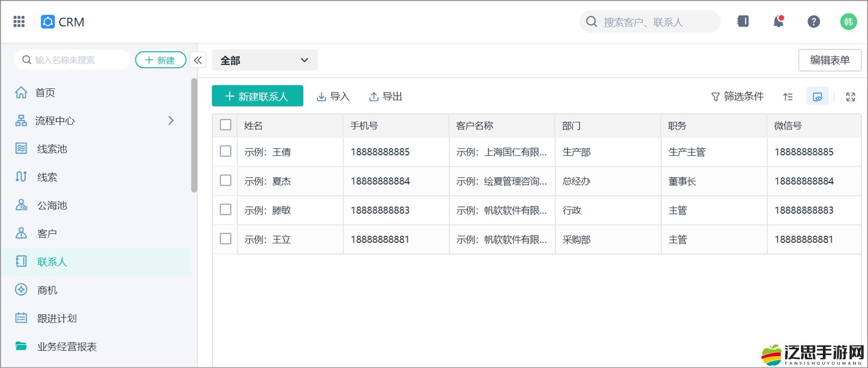This screenshot has height=368, width=868.
Task: Click department cell 采购部
Action: (577, 240)
